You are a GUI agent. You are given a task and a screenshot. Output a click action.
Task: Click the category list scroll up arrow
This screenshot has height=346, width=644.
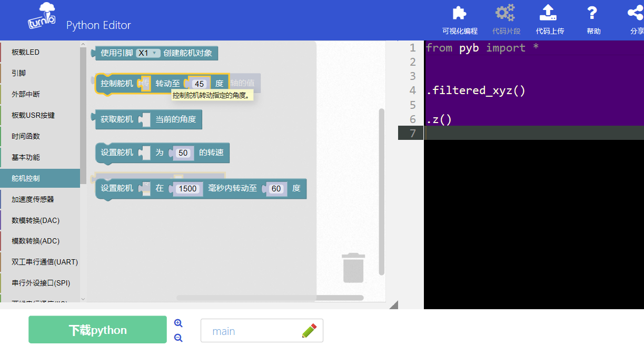click(x=83, y=44)
